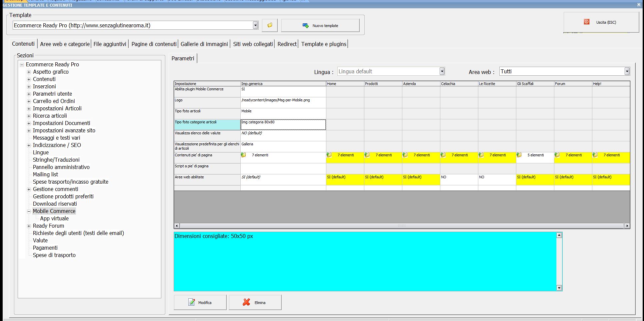Image resolution: width=644 pixels, height=321 pixels.
Task: Expand the Impostazioni Articoli node
Action: pyautogui.click(x=29, y=109)
